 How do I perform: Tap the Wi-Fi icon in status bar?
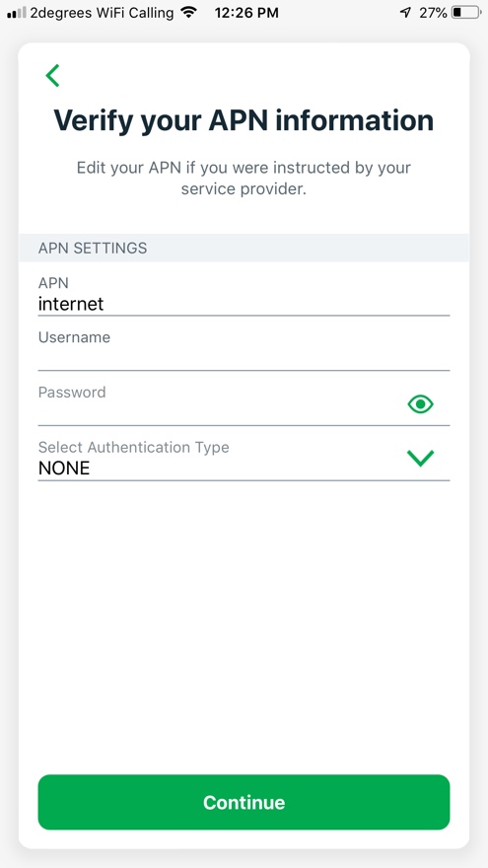click(x=189, y=12)
